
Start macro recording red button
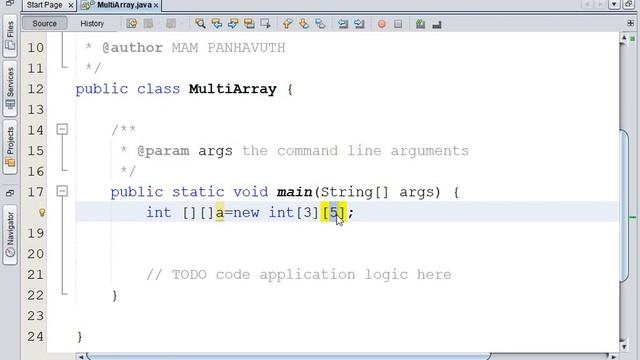[382, 24]
